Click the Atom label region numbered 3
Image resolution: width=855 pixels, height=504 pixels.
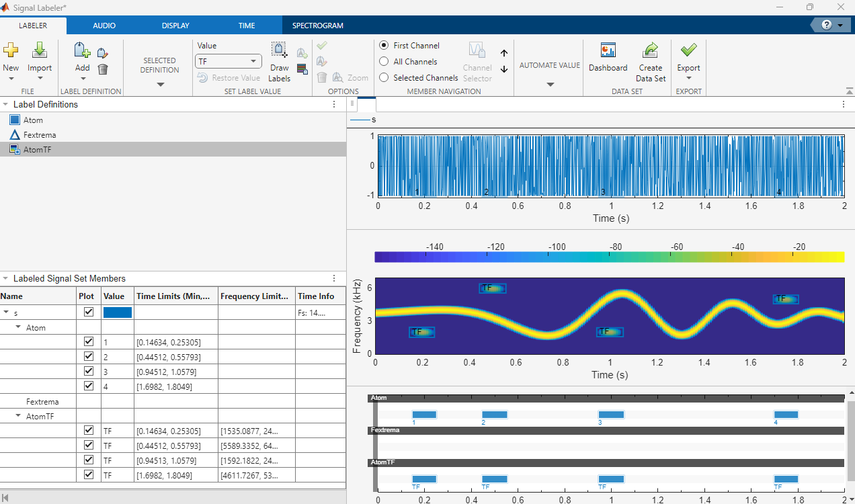611,414
